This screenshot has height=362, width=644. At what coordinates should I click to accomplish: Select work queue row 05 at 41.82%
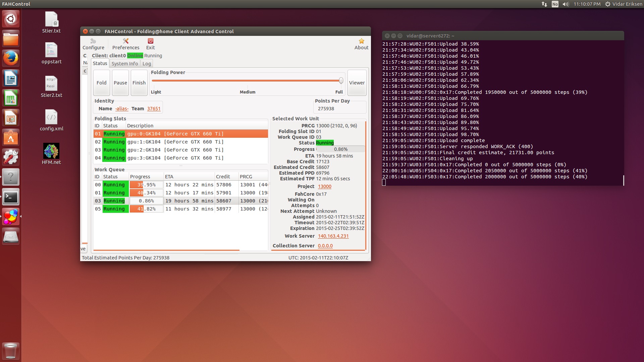181,209
